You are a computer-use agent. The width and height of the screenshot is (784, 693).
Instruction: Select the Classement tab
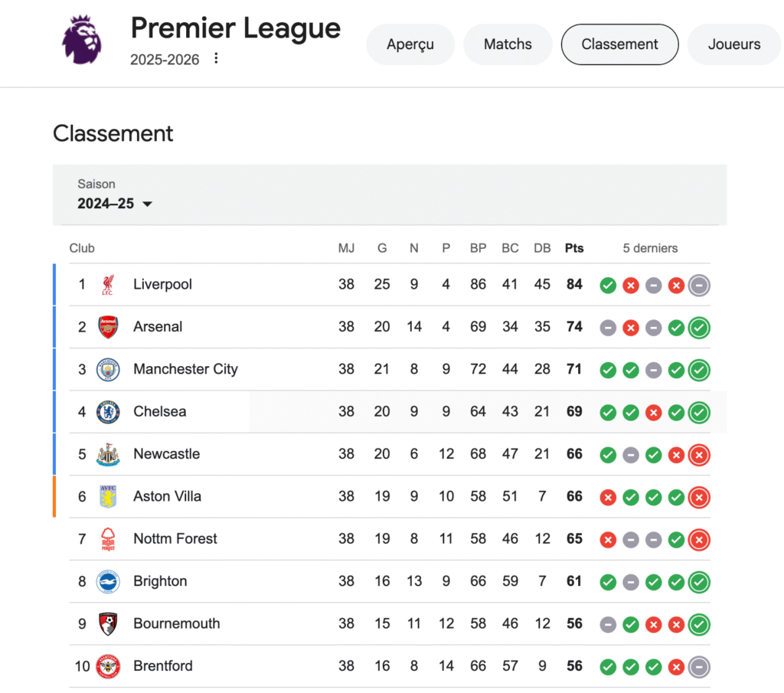coord(619,44)
